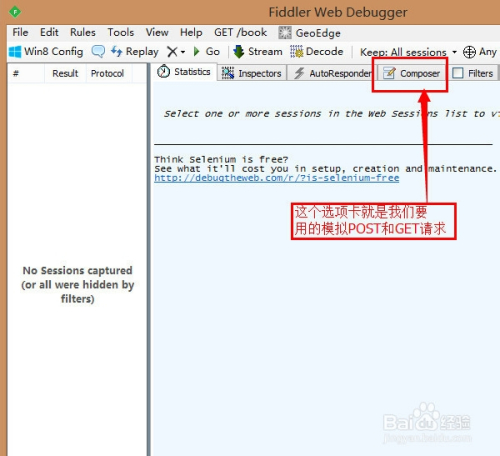Open Win8 Config via Windows icon

point(15,52)
